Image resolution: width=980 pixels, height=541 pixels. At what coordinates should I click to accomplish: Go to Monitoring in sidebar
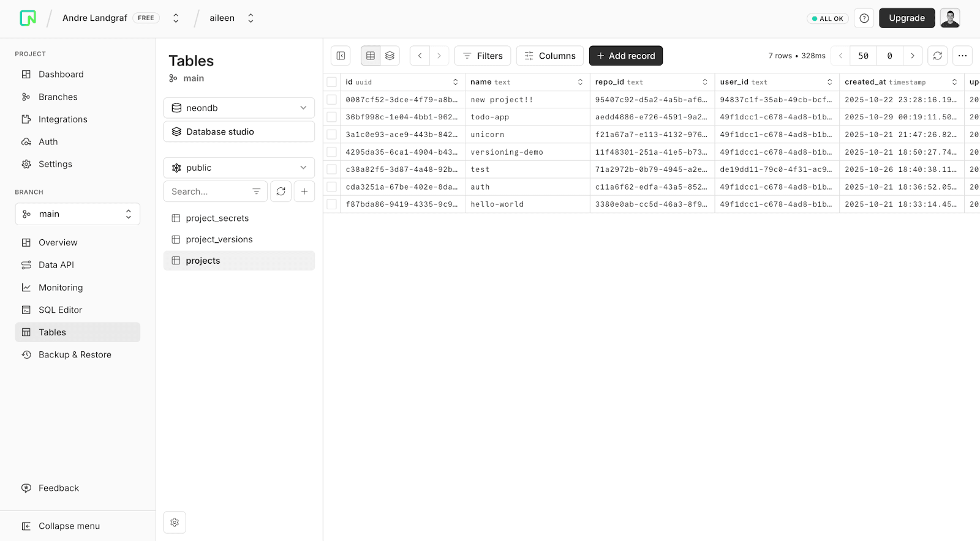(60, 288)
